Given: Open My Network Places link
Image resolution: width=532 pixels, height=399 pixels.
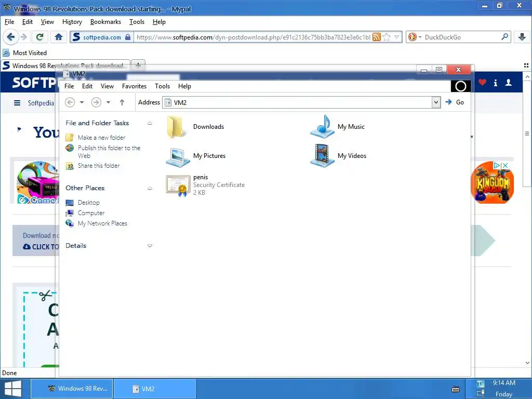Looking at the screenshot, I should pyautogui.click(x=102, y=223).
